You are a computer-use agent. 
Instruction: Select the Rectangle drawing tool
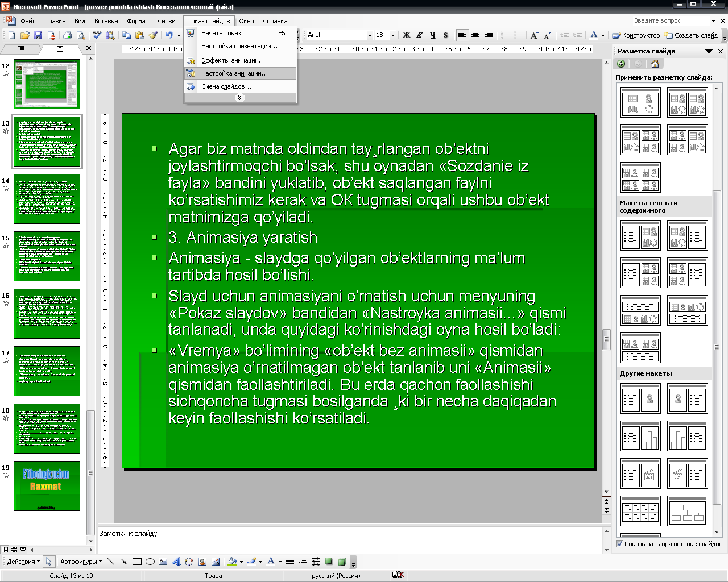coord(137,562)
